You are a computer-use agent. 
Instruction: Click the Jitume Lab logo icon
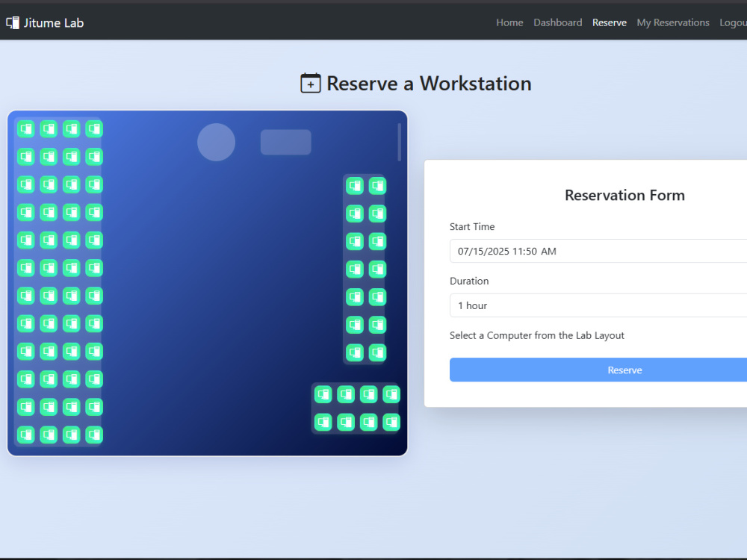click(13, 22)
